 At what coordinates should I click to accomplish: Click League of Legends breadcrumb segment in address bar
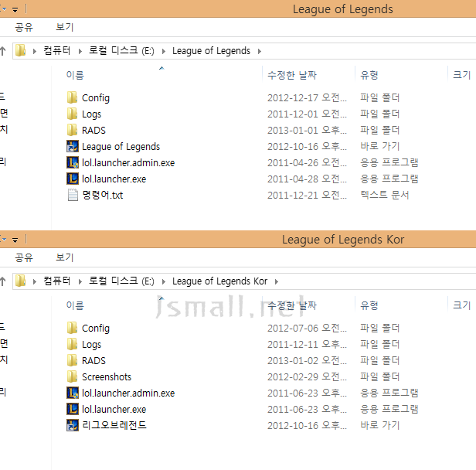click(211, 51)
